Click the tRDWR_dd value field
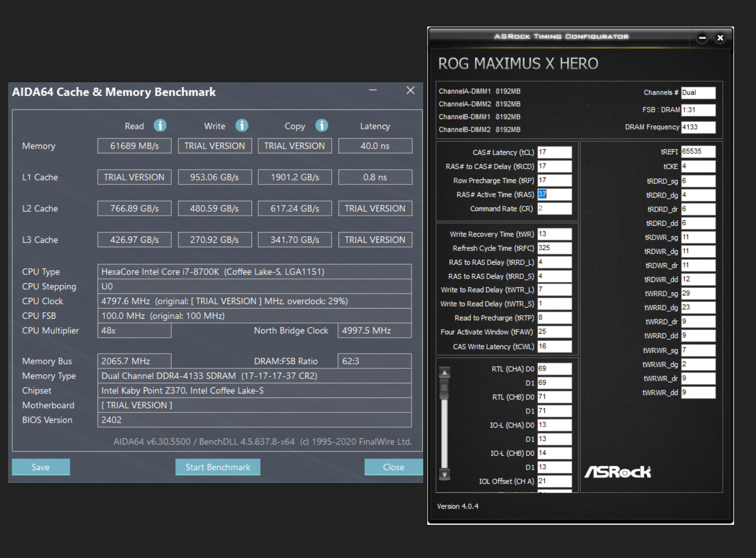The width and height of the screenshot is (756, 558). point(698,280)
